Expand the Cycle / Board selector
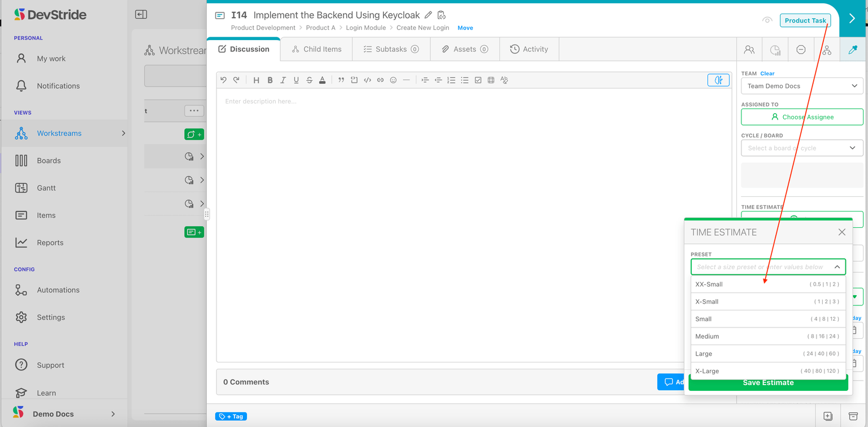The height and width of the screenshot is (427, 868). click(802, 148)
